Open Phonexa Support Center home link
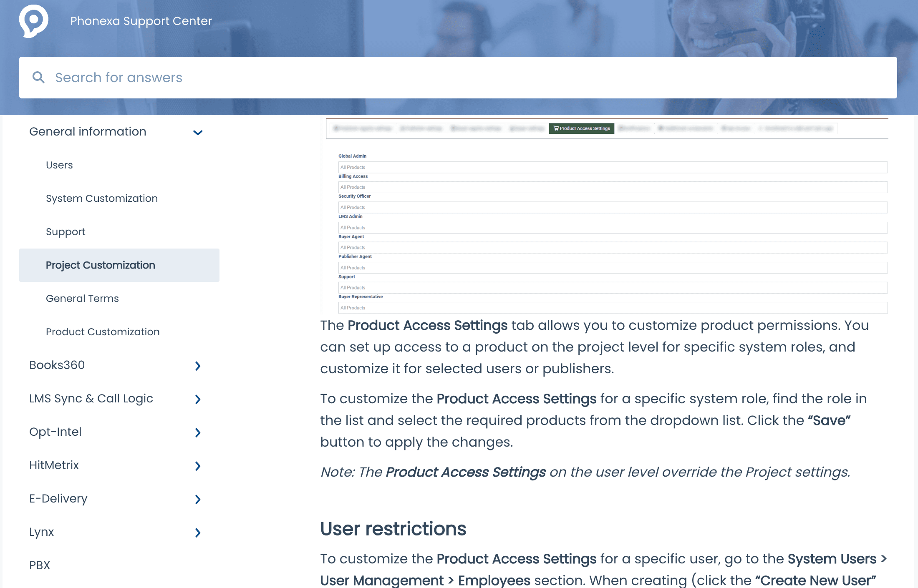 (x=141, y=21)
